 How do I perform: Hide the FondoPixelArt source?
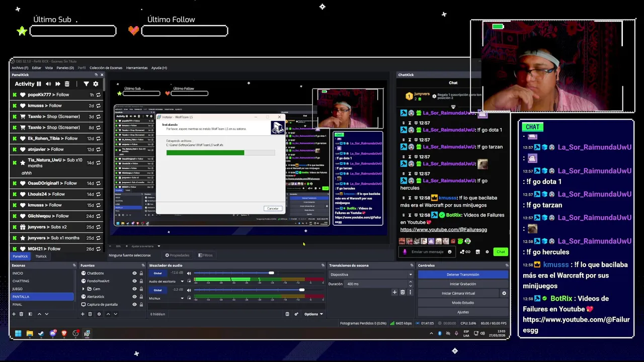coord(134,281)
